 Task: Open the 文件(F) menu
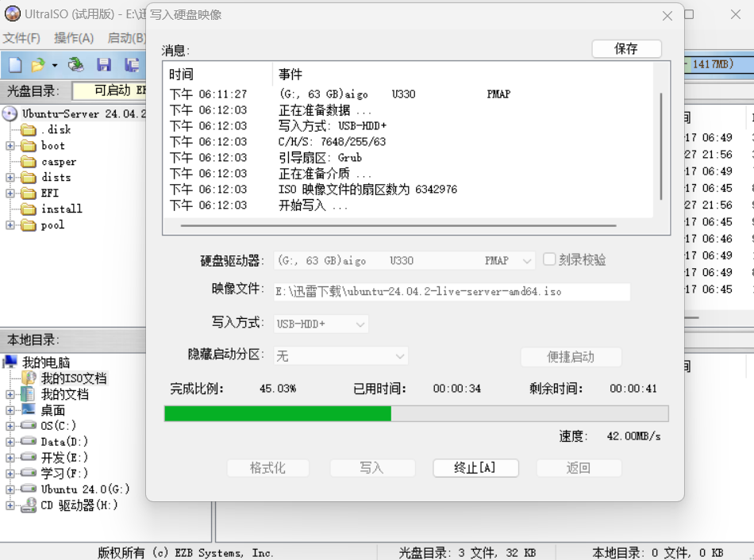[x=21, y=38]
